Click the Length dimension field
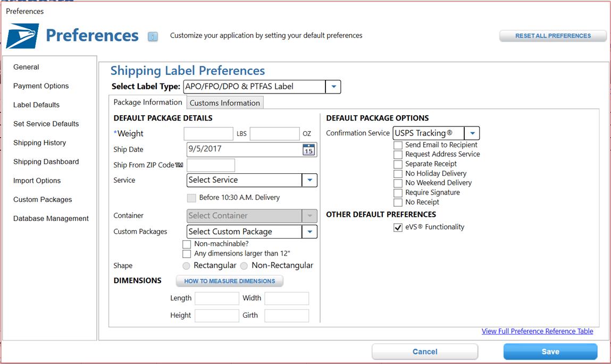Viewport: 611px width, 364px height. coord(216,299)
